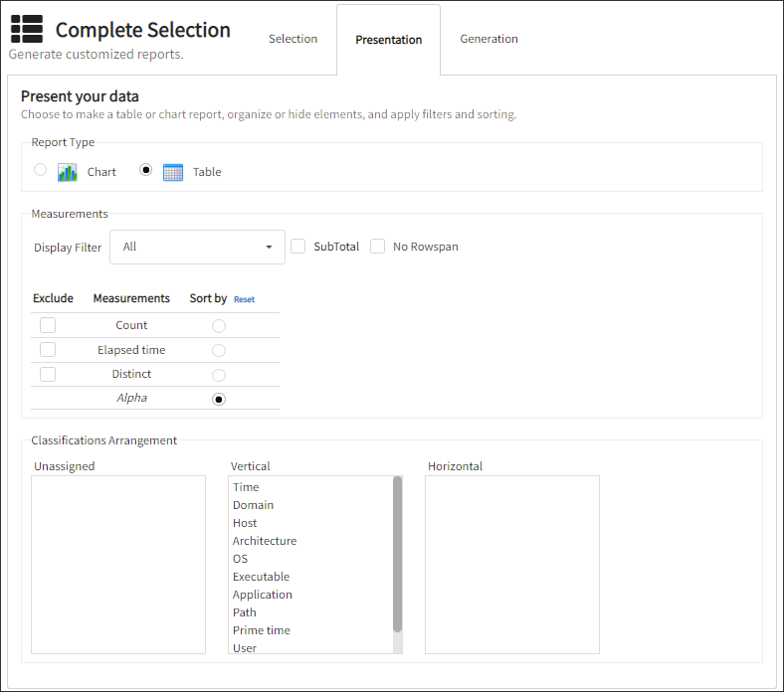Click the Alpha measurement name
Screen dimensions: 784x692
pyautogui.click(x=132, y=399)
